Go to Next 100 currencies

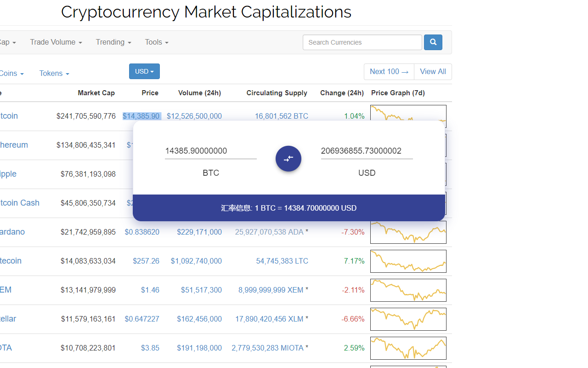(389, 72)
